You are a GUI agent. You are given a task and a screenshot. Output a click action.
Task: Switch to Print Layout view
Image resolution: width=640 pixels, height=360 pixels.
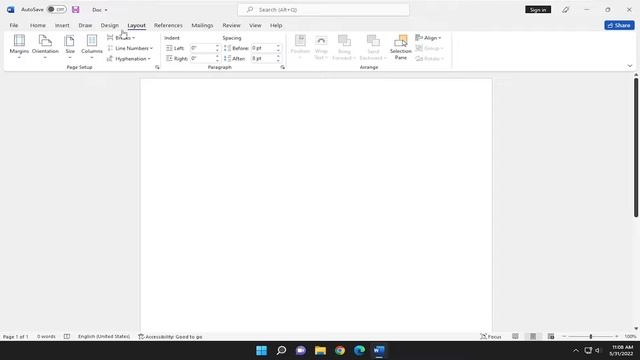click(533, 336)
